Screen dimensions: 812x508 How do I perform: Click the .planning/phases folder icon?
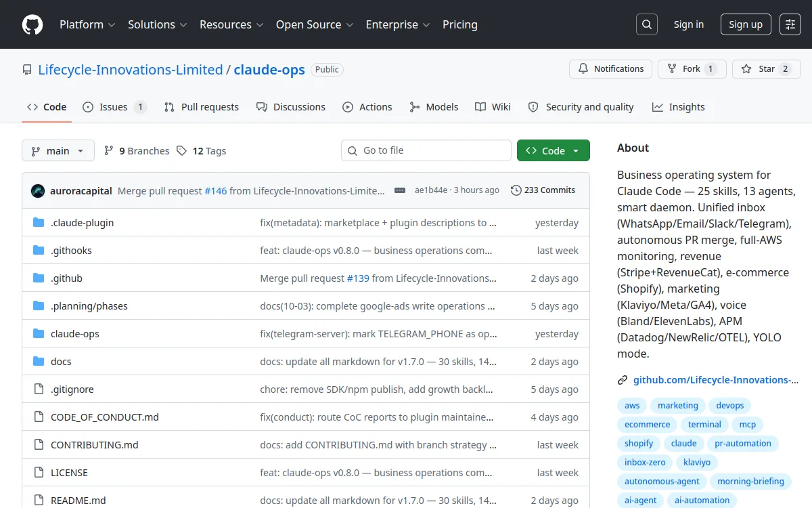pyautogui.click(x=39, y=306)
